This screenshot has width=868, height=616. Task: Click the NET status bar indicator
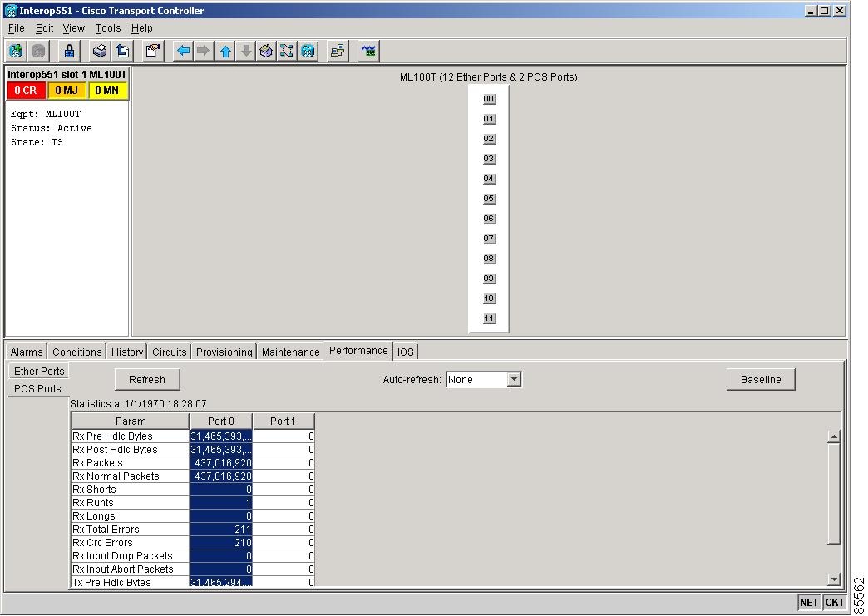pos(808,603)
